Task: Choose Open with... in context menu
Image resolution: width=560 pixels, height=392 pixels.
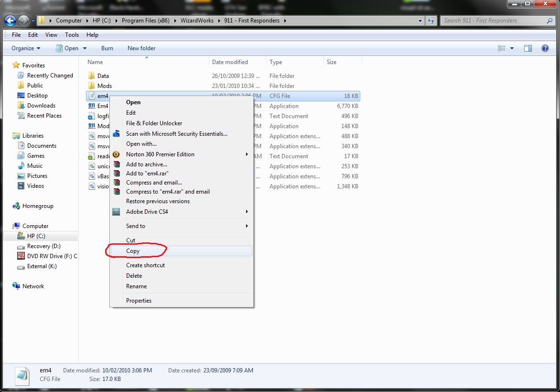Action: (182, 144)
